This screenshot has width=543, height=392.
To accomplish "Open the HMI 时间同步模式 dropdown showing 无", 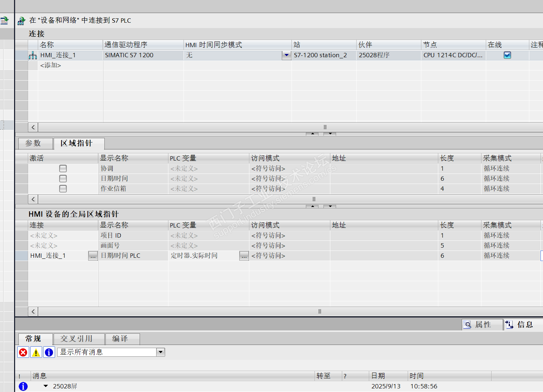I will 286,55.
